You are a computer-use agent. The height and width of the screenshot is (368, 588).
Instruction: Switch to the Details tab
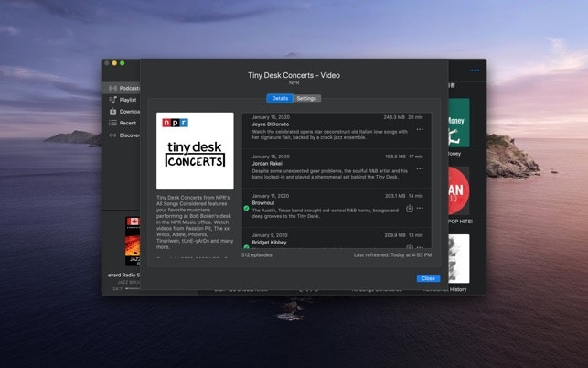[x=280, y=98]
